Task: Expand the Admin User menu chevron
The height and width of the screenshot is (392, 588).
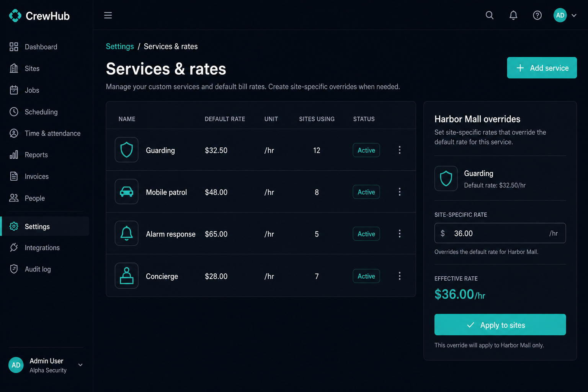Action: 80,365
